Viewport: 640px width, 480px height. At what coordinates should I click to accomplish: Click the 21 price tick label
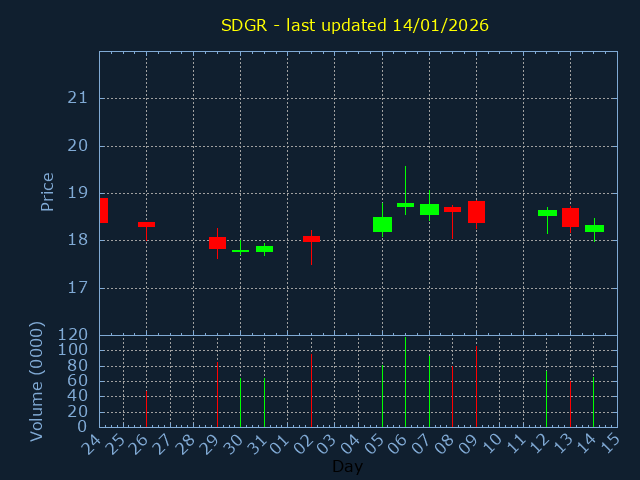[x=77, y=98]
